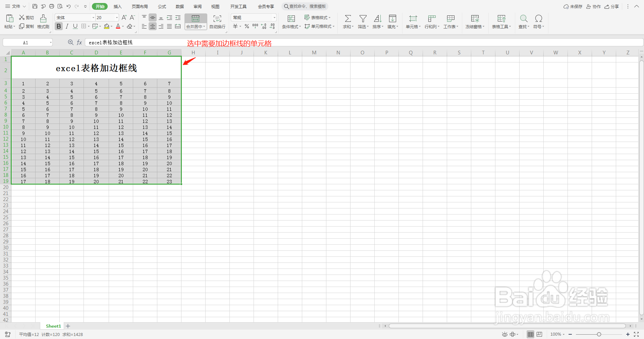Click the Sort (排序) icon
This screenshot has width=644, height=339.
point(378,18)
